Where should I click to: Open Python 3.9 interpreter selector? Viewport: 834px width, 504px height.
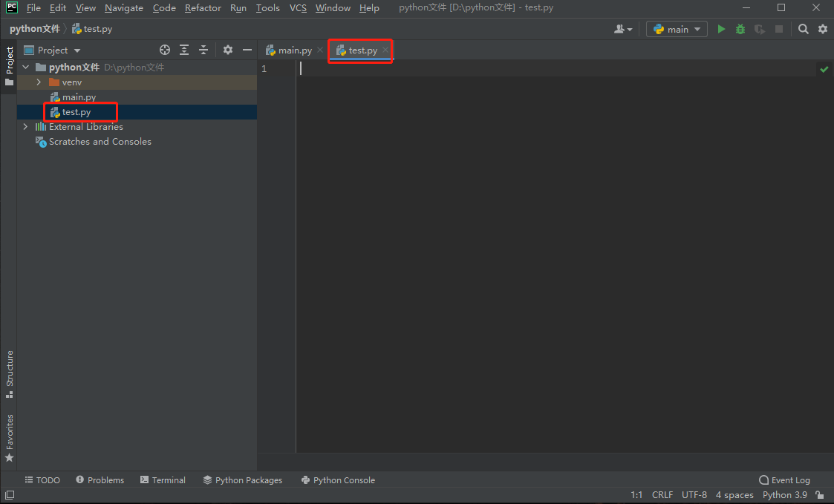[x=784, y=495]
